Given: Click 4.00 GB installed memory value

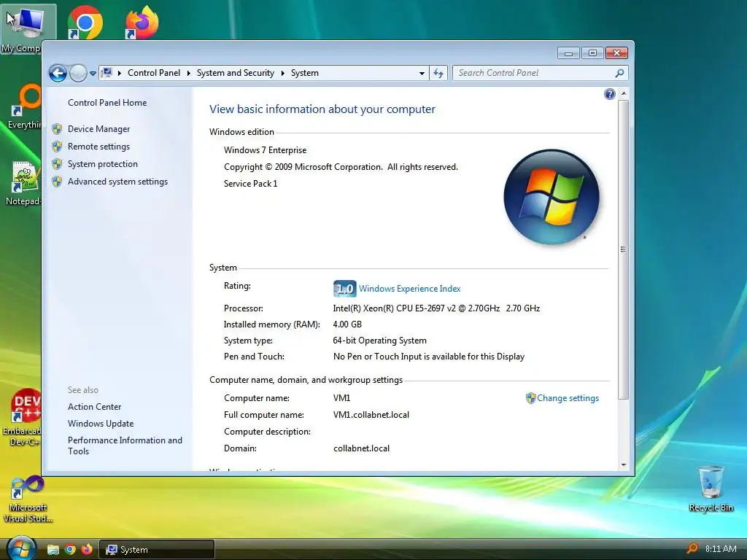Looking at the screenshot, I should 347,324.
